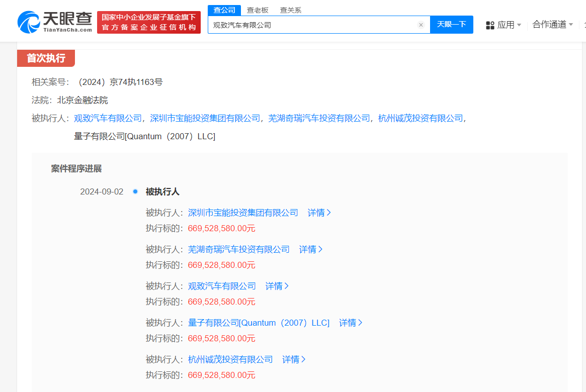Click the 2024-09-02 timeline marker dot
Screen dimensions: 586x392
(135, 191)
